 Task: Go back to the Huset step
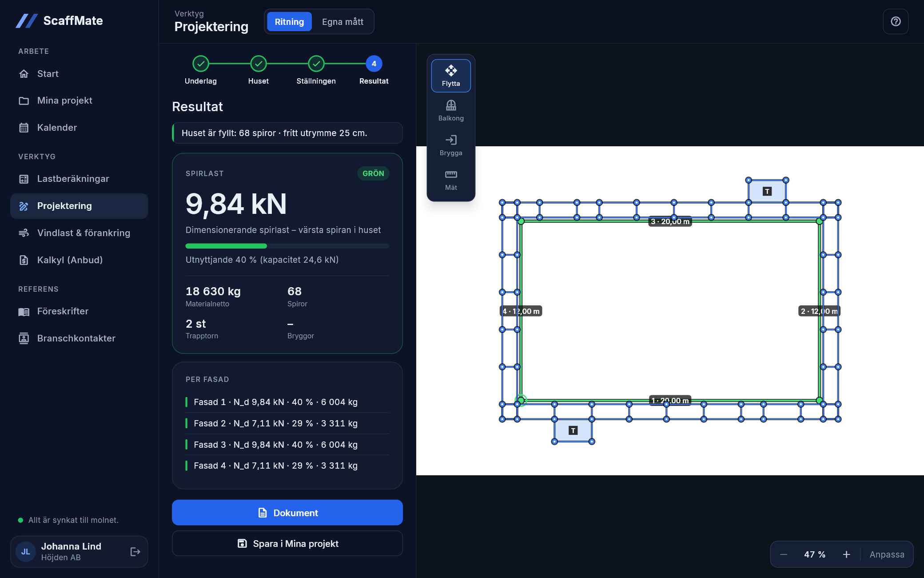tap(259, 70)
